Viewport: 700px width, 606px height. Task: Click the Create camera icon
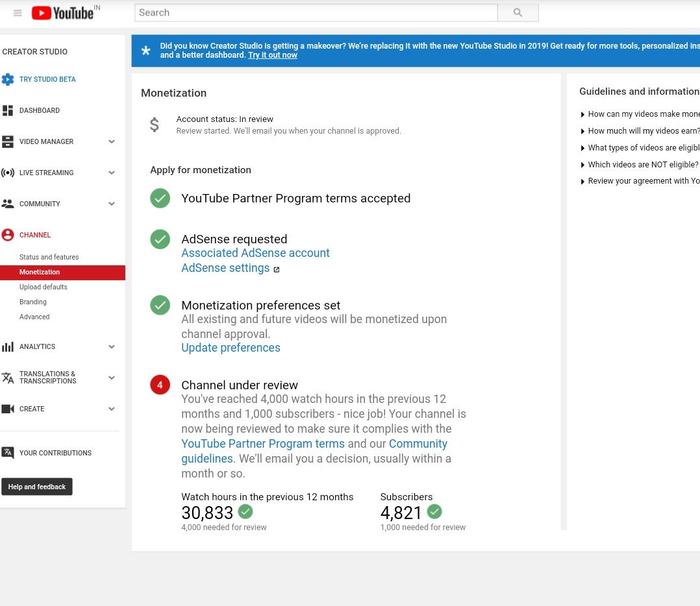point(8,409)
